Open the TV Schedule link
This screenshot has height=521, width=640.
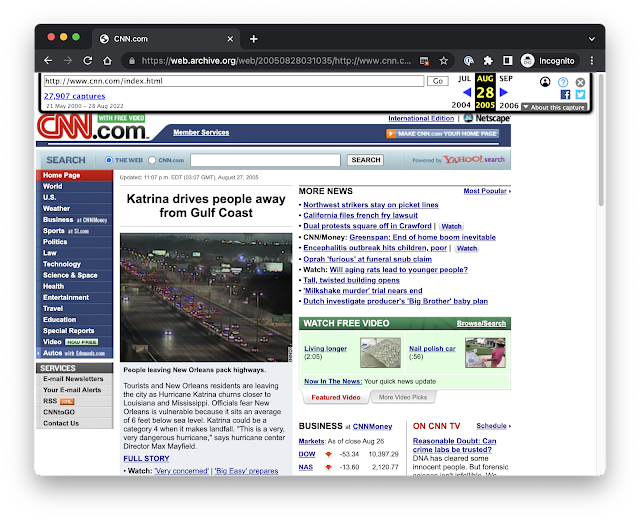493,426
